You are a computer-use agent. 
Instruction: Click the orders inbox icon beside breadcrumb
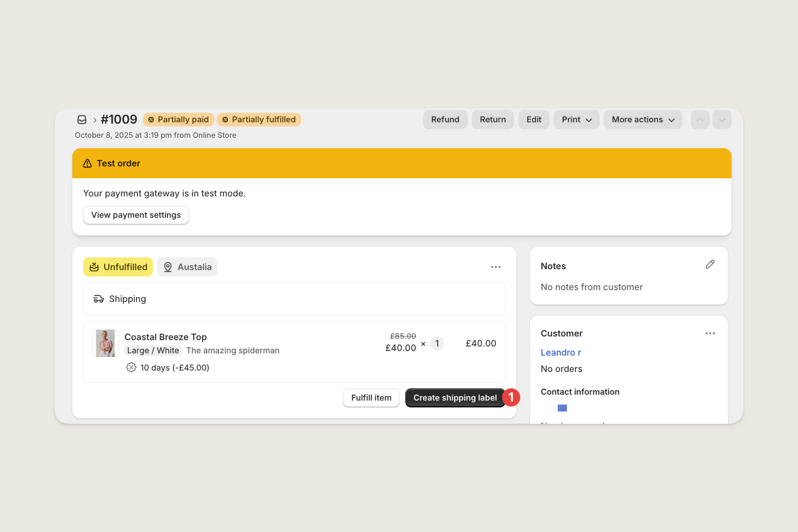[x=81, y=119]
